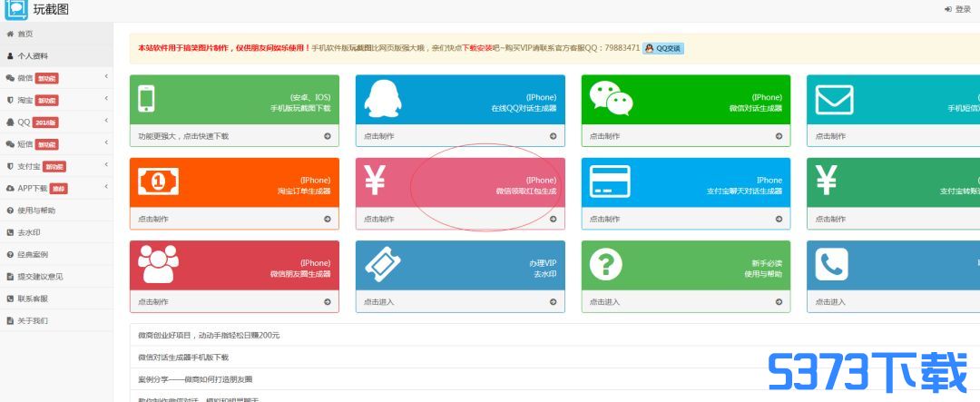Click the 下载安装 link in the notice

(x=477, y=48)
